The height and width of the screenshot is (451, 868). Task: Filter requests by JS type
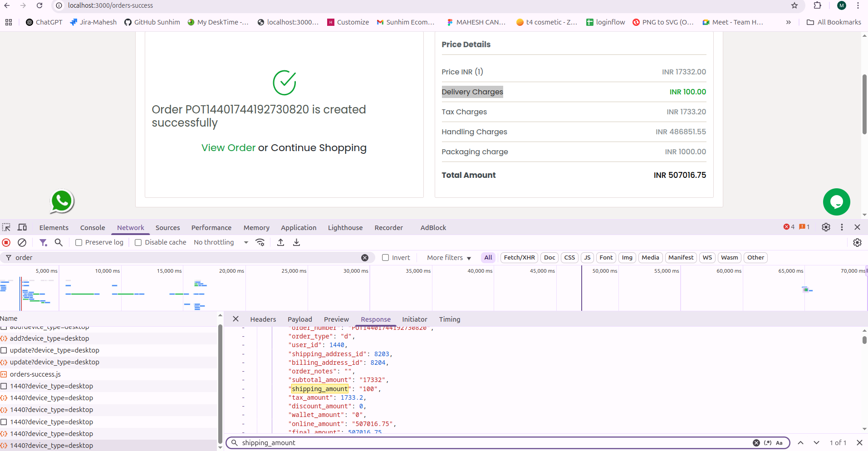coord(587,258)
